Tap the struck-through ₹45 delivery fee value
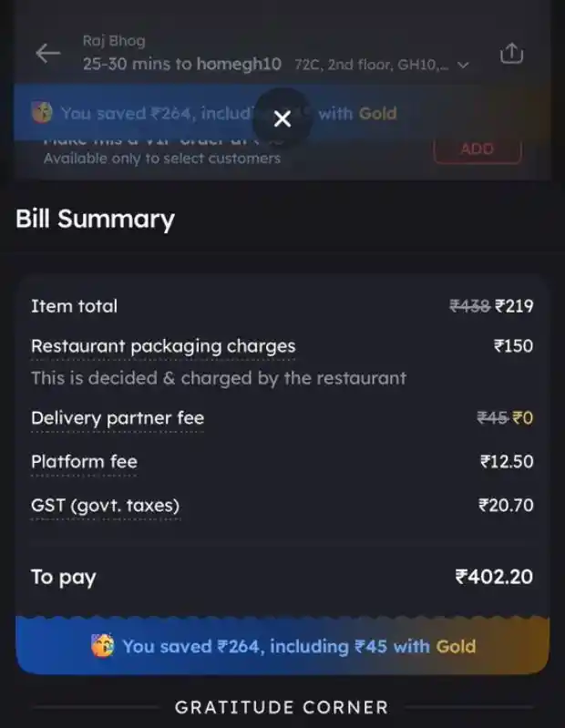This screenshot has height=728, width=565. 492,418
